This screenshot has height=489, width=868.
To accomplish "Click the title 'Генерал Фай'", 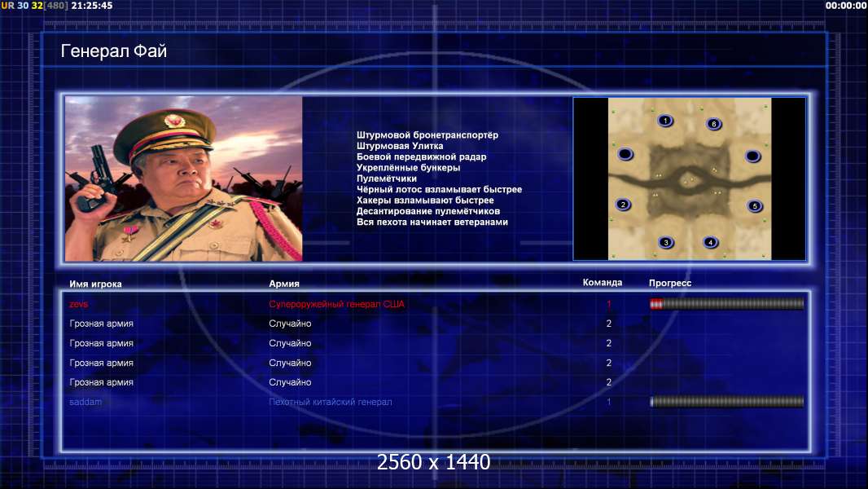I will click(113, 51).
